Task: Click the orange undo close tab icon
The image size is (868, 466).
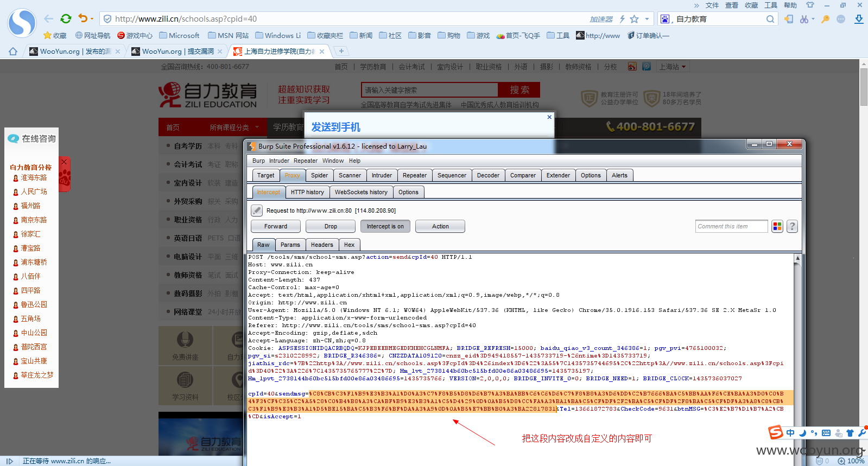Action: [83, 18]
